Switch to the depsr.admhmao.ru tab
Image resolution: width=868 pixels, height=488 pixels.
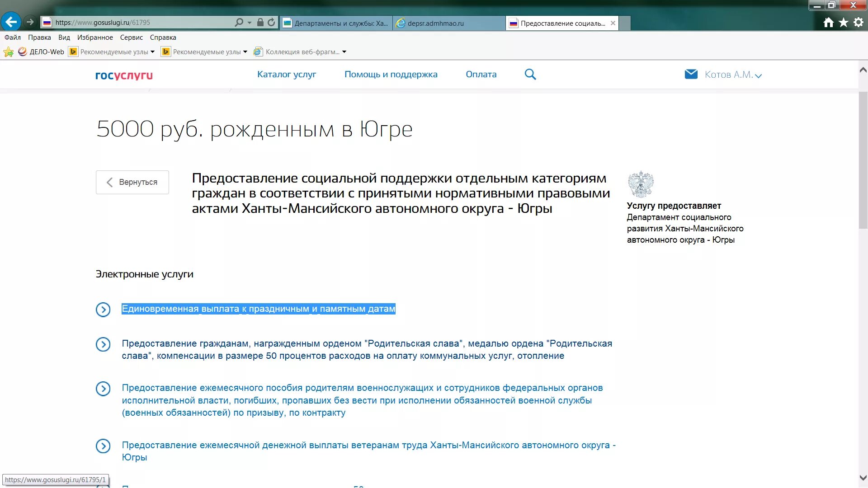[448, 23]
